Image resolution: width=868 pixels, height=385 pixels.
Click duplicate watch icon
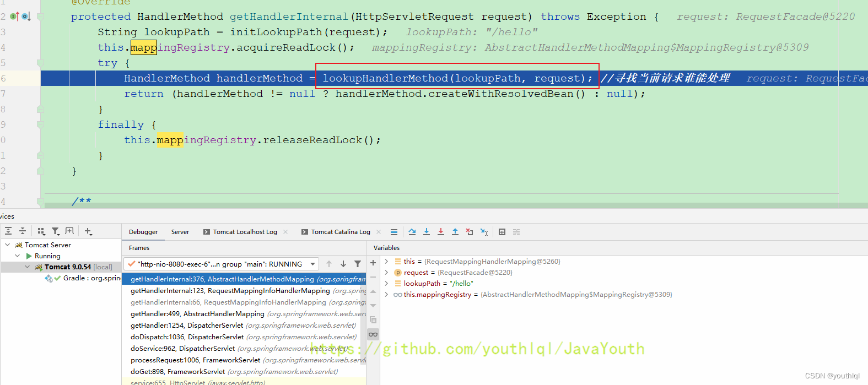point(373,319)
